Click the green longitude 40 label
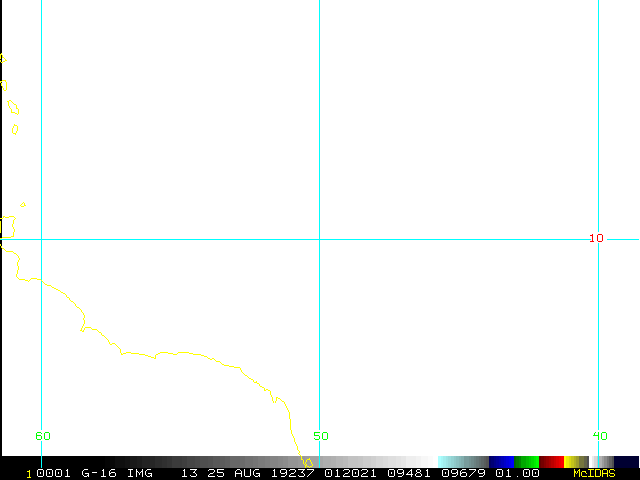 [599, 436]
